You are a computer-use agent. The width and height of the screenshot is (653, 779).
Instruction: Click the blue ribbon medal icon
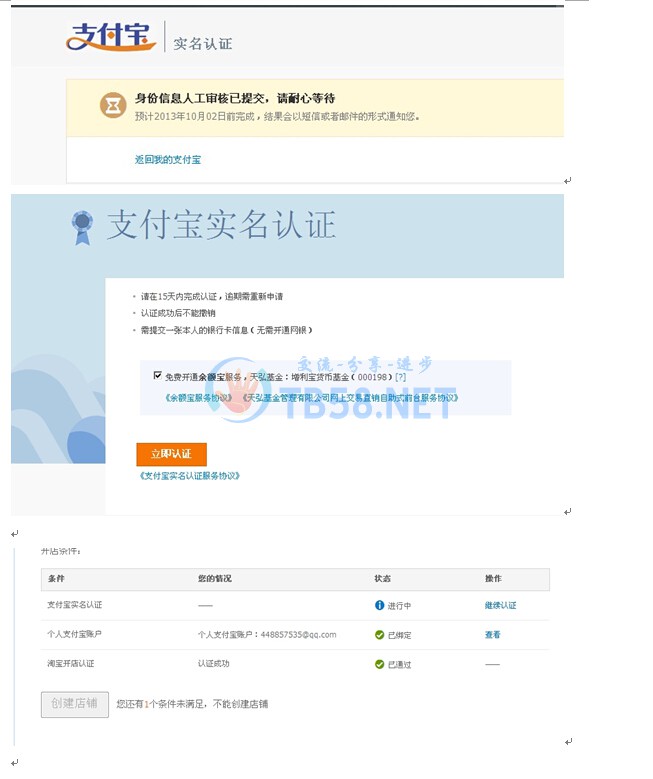82,228
